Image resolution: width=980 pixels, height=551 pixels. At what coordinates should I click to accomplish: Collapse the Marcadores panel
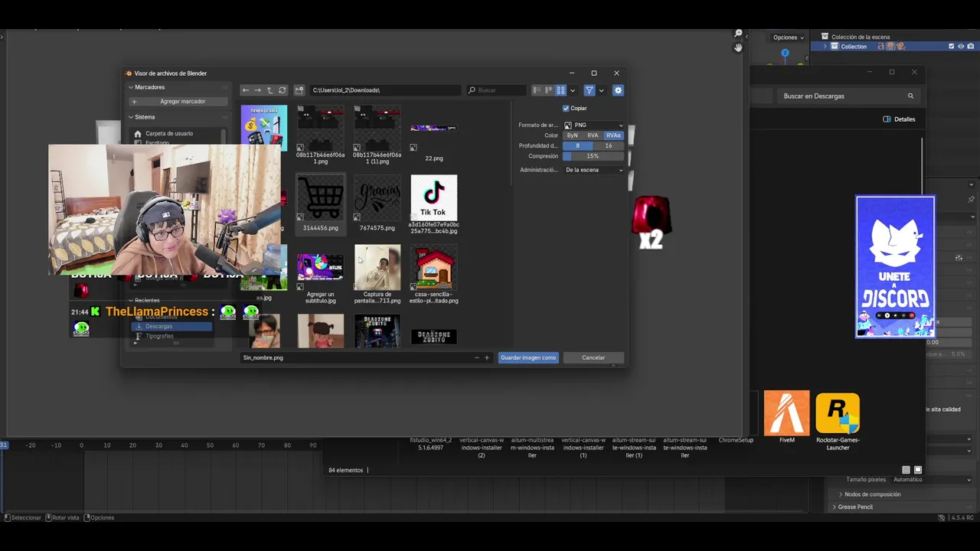click(131, 87)
